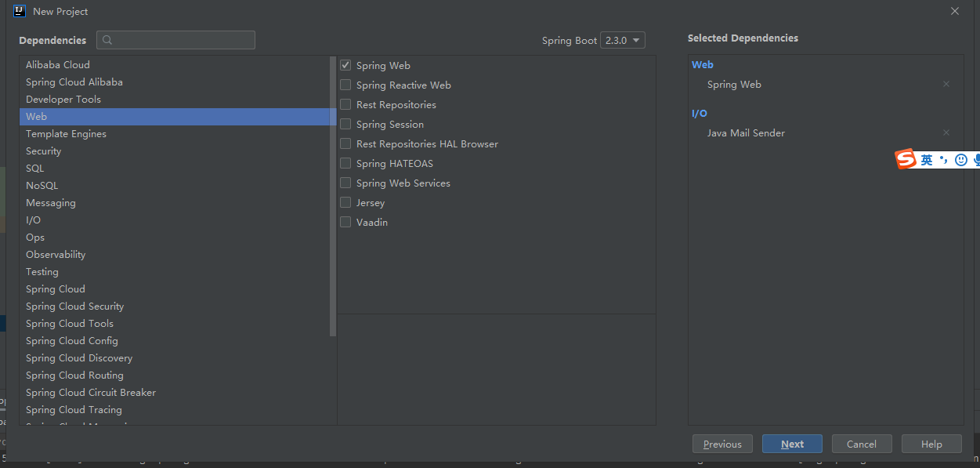This screenshot has width=980, height=468.
Task: Click the Sogou punctuation mode icon
Action: pyautogui.click(x=944, y=160)
